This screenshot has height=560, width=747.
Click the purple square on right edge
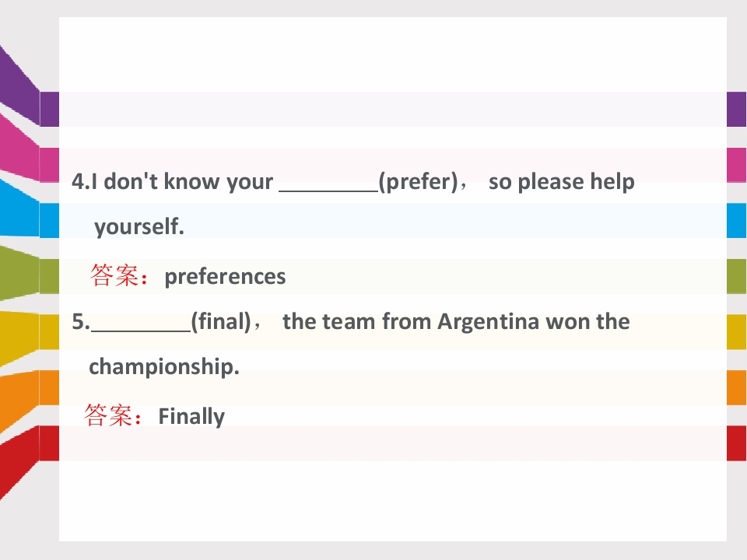(737, 109)
